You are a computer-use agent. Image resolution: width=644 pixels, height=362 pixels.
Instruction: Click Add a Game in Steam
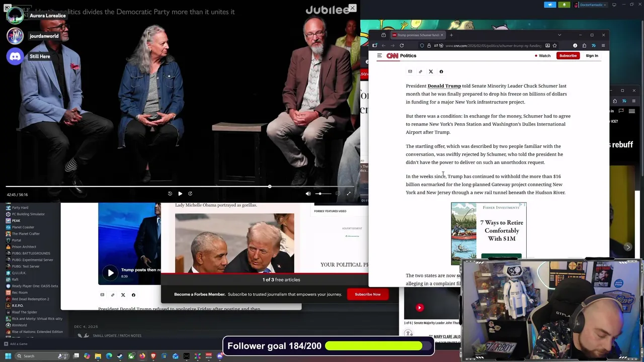16,344
